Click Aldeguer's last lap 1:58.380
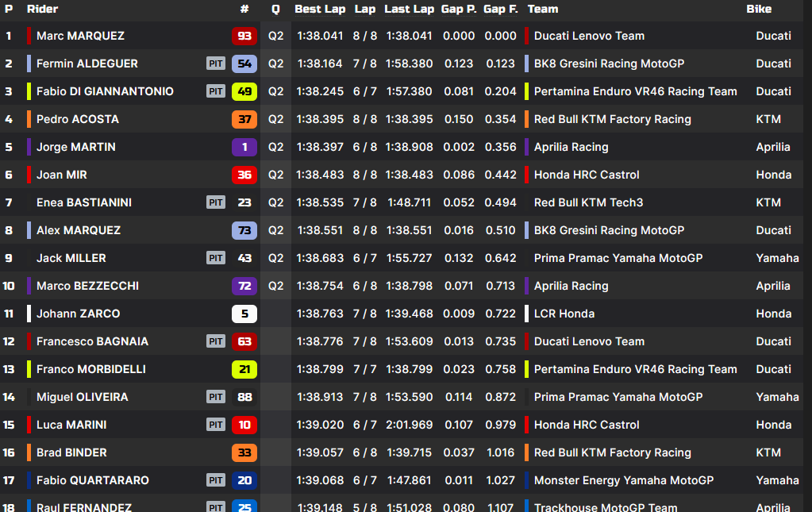This screenshot has height=512, width=812. [x=409, y=64]
